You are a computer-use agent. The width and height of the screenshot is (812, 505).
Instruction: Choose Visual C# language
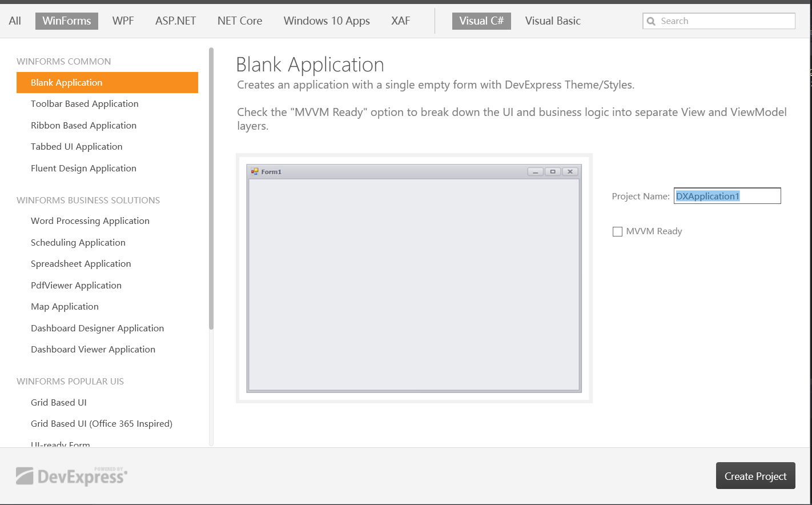(481, 21)
